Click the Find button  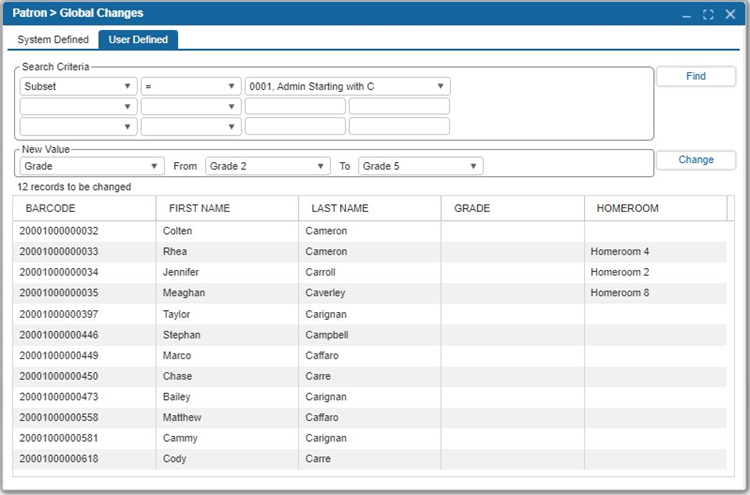[x=696, y=76]
